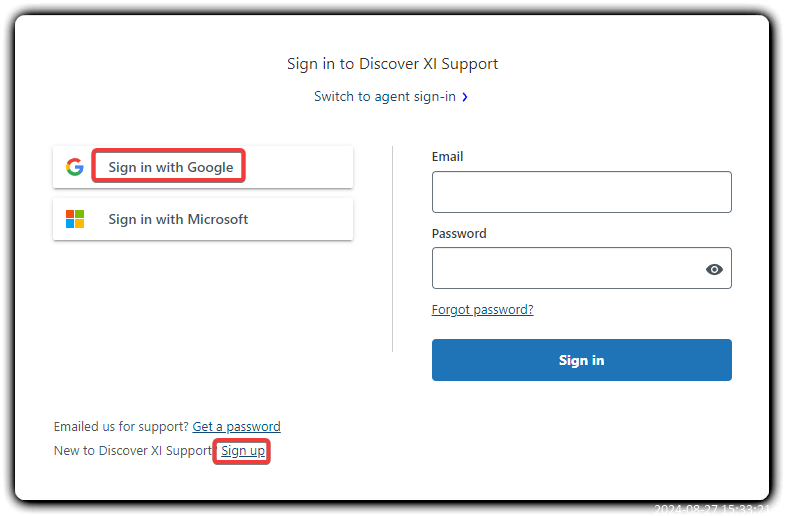Image resolution: width=785 pixels, height=516 pixels.
Task: Follow the Get a password link
Action: (x=236, y=426)
